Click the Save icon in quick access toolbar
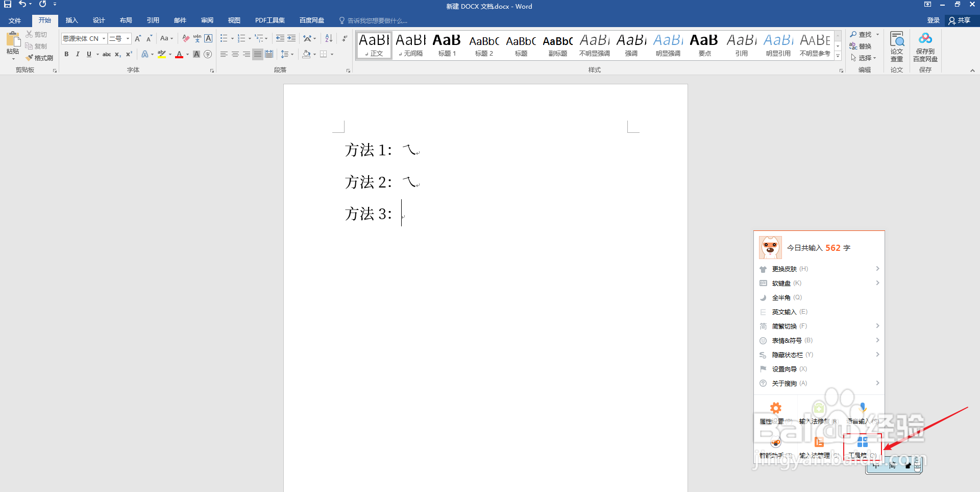Screen dimensions: 980x492 coord(8,4)
